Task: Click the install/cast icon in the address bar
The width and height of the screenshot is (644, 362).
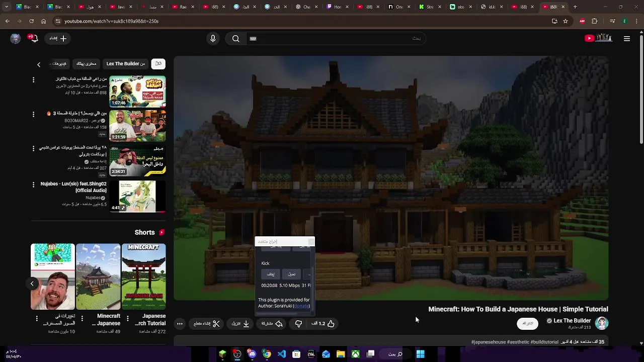Action: (554, 21)
